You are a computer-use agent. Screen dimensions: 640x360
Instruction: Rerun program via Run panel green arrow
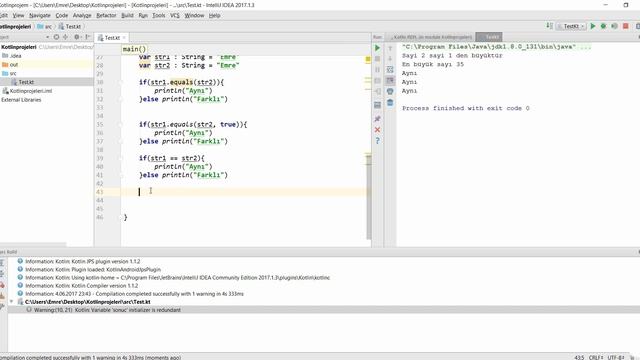tap(377, 48)
